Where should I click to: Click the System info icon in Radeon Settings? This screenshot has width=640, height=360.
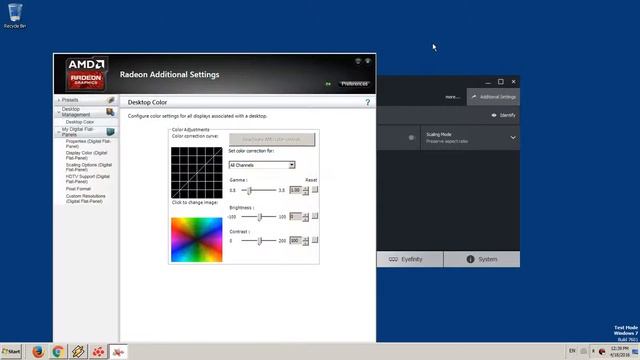click(x=470, y=259)
